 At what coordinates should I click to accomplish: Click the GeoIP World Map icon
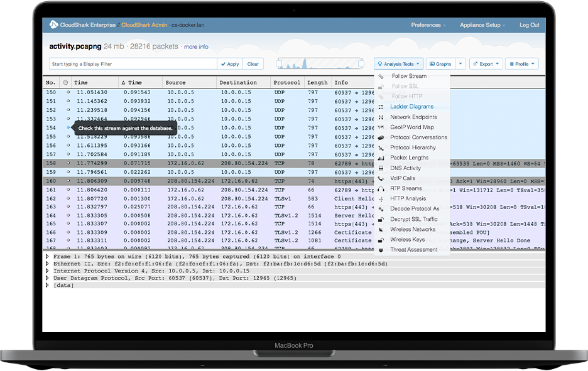[381, 127]
